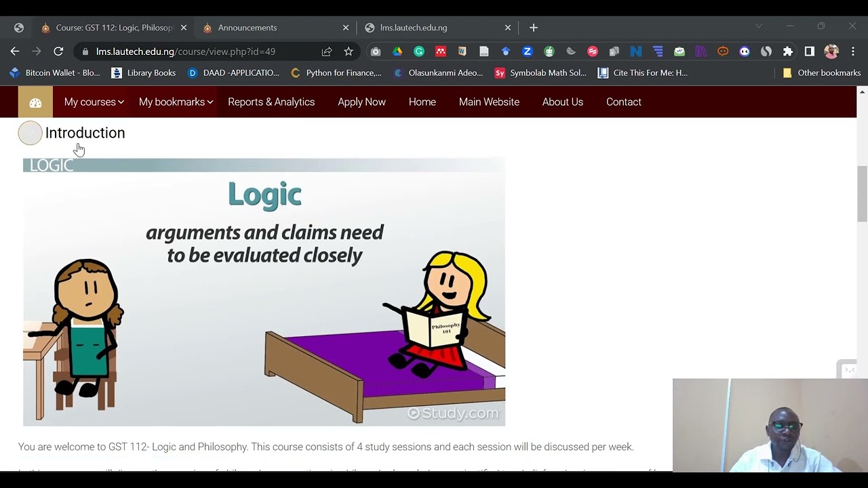Viewport: 868px width, 488px height.
Task: Bookmark this page with the star icon
Action: coord(349,52)
